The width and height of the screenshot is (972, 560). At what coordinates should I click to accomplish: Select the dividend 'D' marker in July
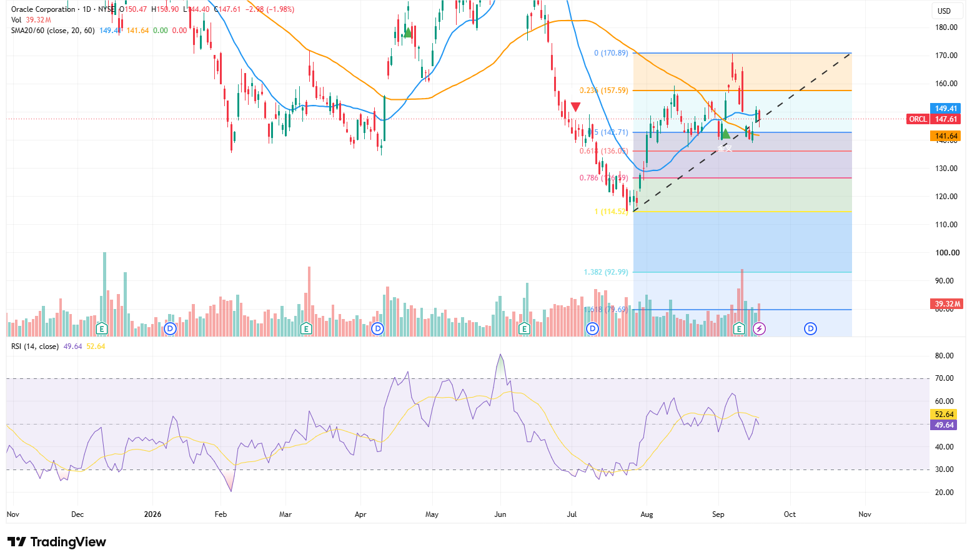point(592,328)
